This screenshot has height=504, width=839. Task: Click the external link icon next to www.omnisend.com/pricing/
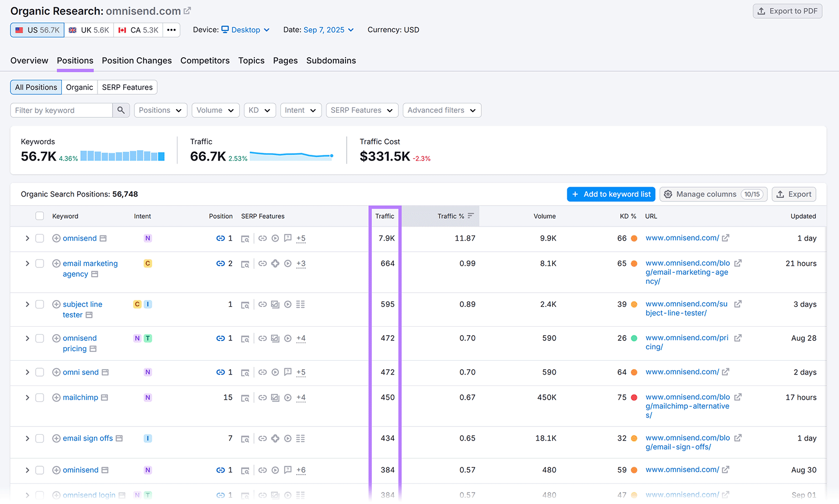[x=738, y=338]
